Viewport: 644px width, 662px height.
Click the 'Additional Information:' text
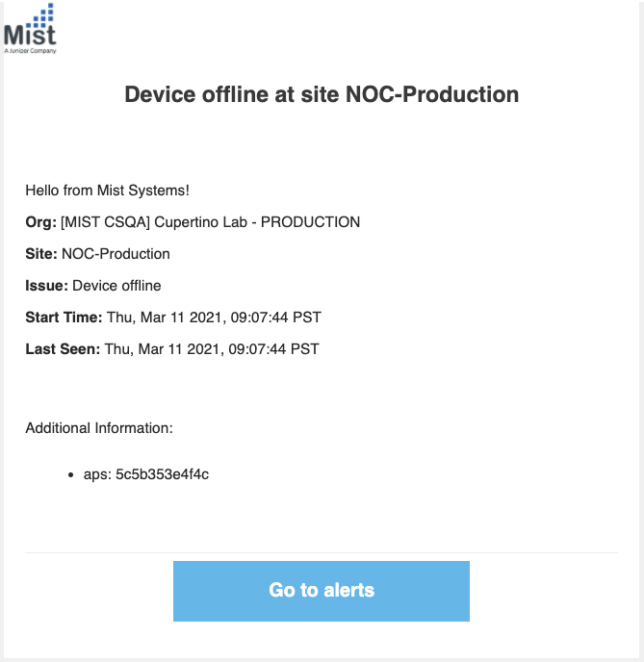[99, 427]
